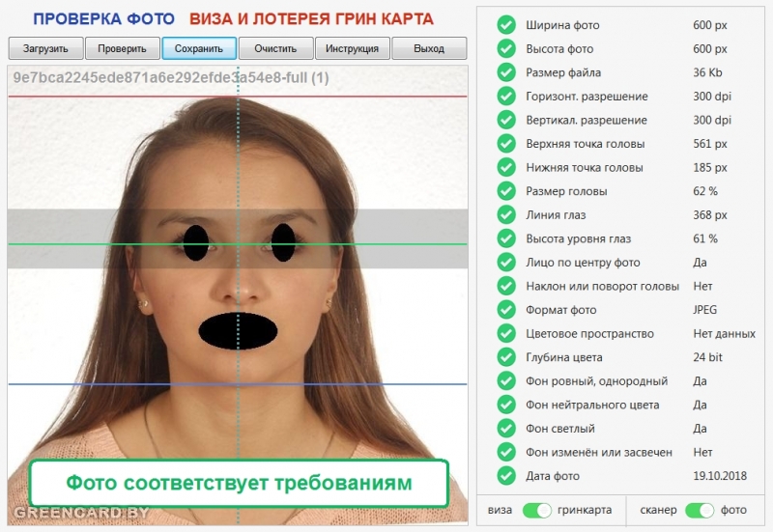Toggle the сканер / фото switch

[700, 510]
